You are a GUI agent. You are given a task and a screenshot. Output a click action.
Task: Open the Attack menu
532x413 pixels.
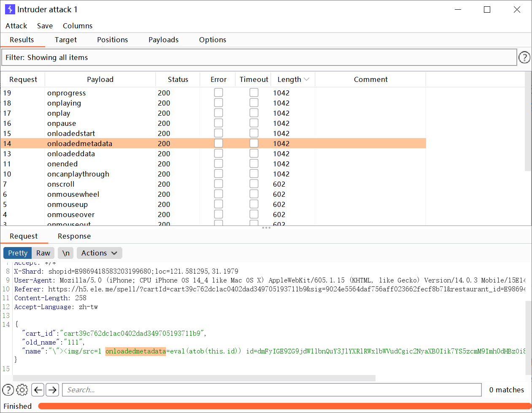coord(16,26)
